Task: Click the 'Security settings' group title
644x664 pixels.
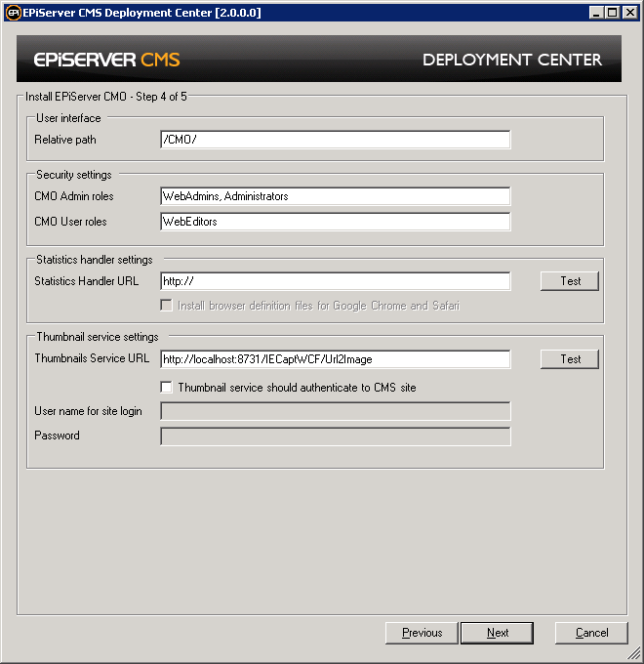Action: [73, 175]
